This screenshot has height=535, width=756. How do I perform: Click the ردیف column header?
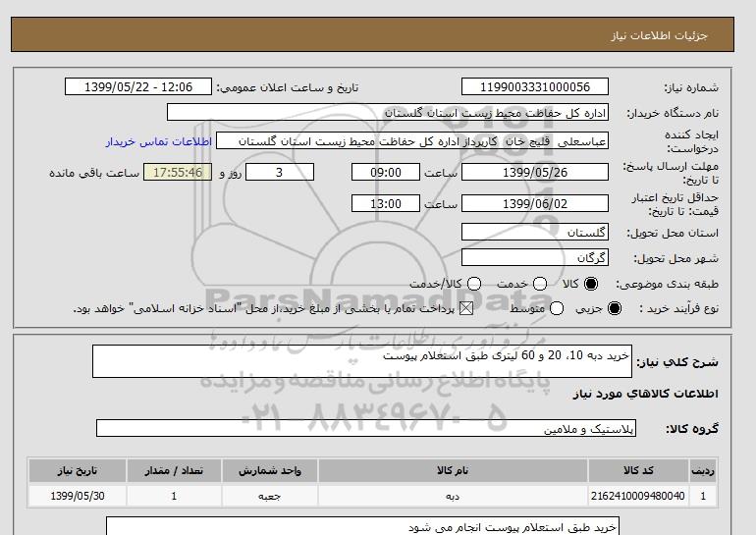[703, 470]
